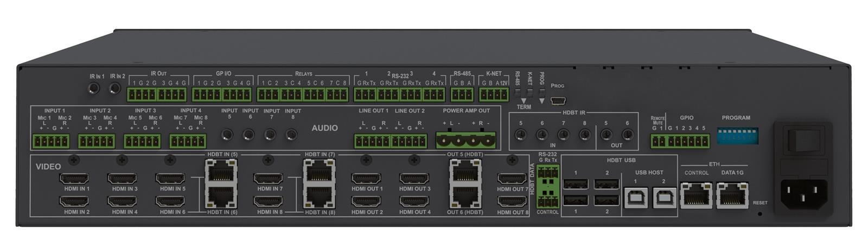Click the HDMI OUT 7 port
Screen dimensions: 868x241
(x=512, y=179)
